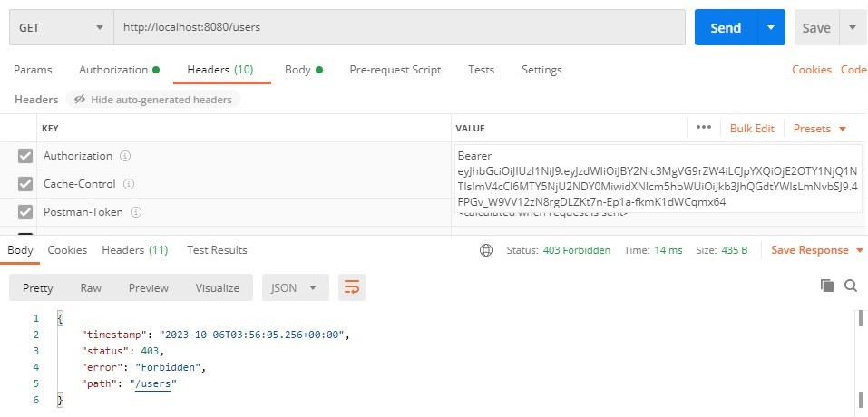Image resolution: width=868 pixels, height=417 pixels.
Task: Click the Postman-Token info icon
Action: (x=136, y=212)
